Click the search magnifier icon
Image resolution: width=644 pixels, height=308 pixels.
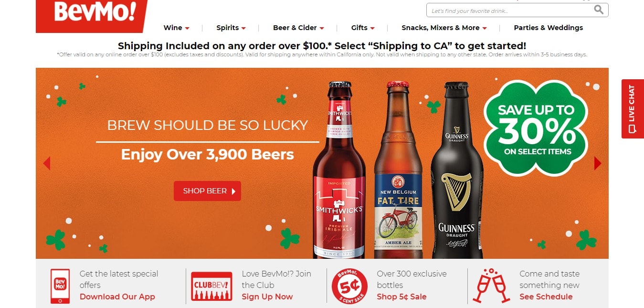tap(599, 10)
